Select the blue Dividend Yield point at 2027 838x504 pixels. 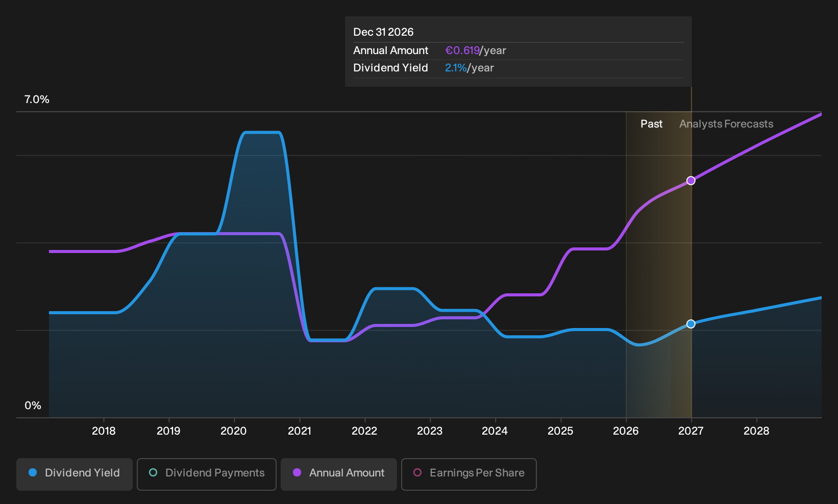pos(691,324)
